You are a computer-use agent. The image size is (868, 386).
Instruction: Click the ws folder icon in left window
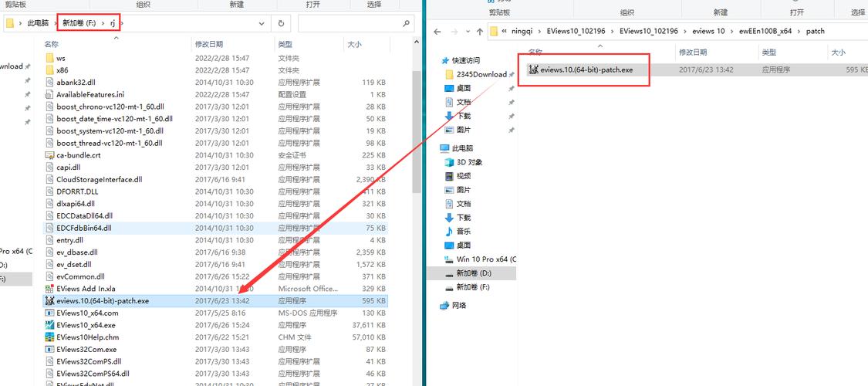(49, 58)
